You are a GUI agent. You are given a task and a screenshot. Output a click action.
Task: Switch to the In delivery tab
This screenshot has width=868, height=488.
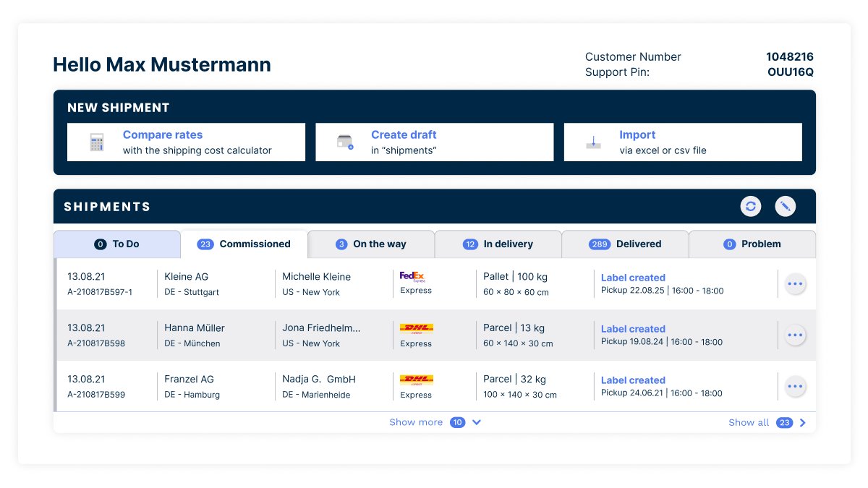click(498, 244)
